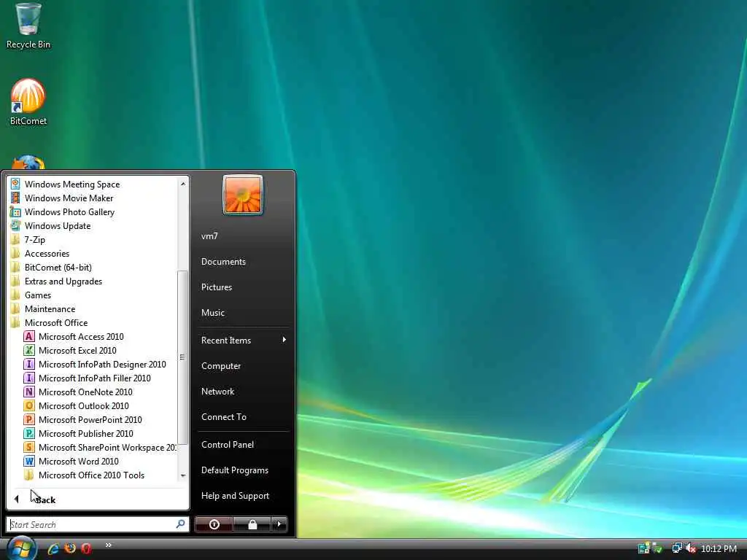Click the programs list scrollbar thumb
747x560 pixels.
(x=182, y=357)
